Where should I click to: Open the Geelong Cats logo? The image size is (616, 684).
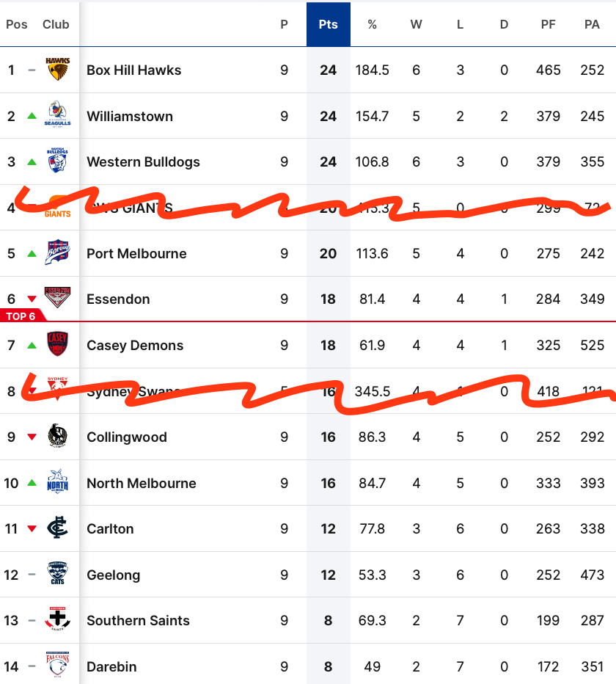tap(57, 573)
